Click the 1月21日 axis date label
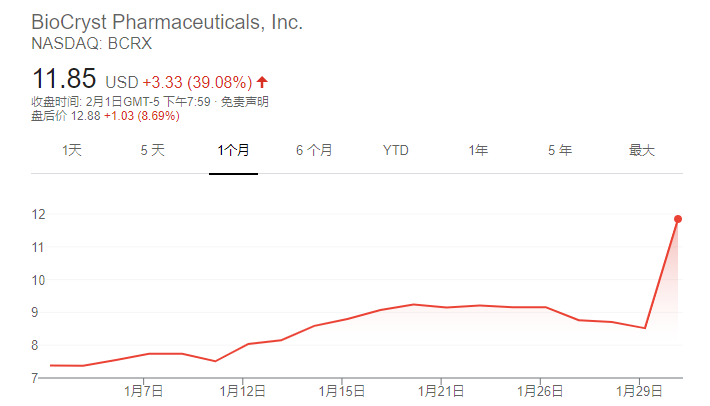 440,389
